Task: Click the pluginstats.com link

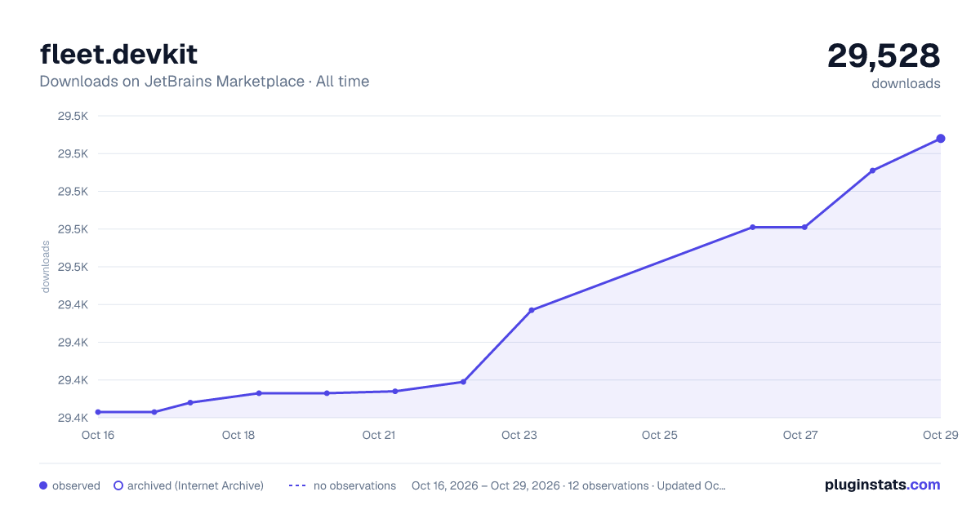Action: (x=882, y=485)
